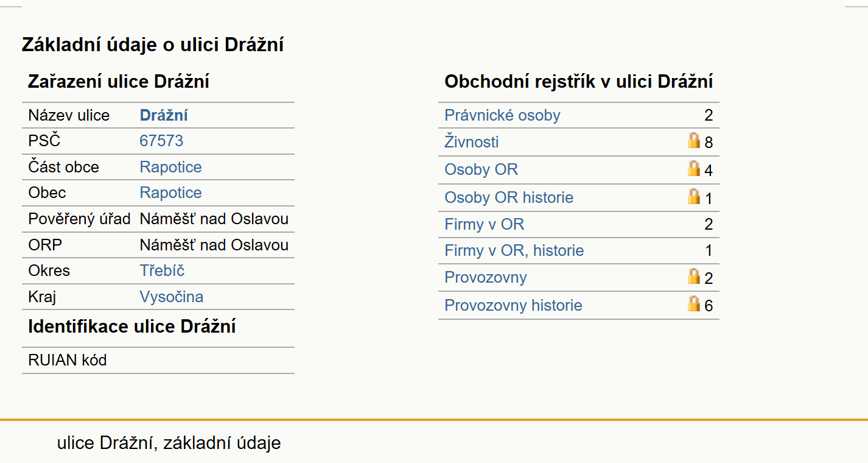Click the lock icon in Osoby OR historie row

click(x=694, y=197)
